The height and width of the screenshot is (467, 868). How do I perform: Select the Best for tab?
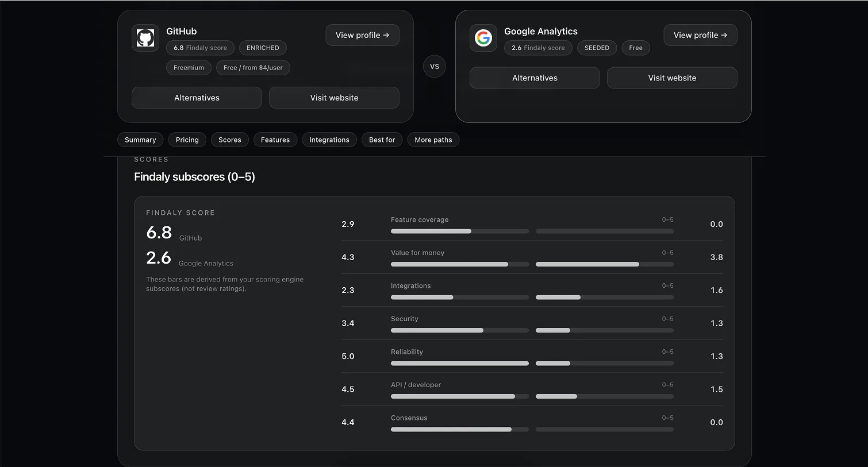[x=382, y=140]
